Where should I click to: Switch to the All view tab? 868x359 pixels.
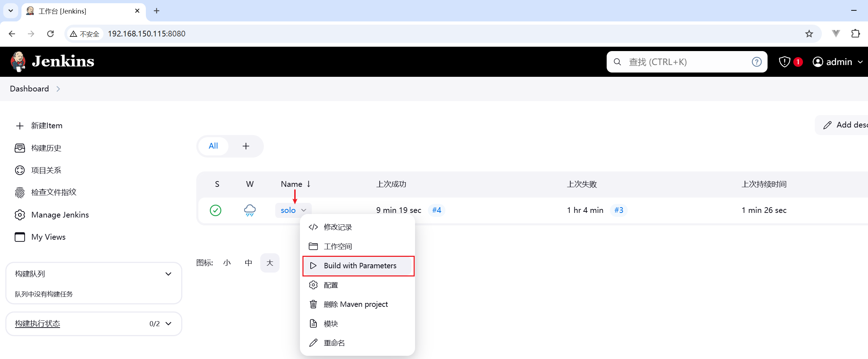point(213,146)
